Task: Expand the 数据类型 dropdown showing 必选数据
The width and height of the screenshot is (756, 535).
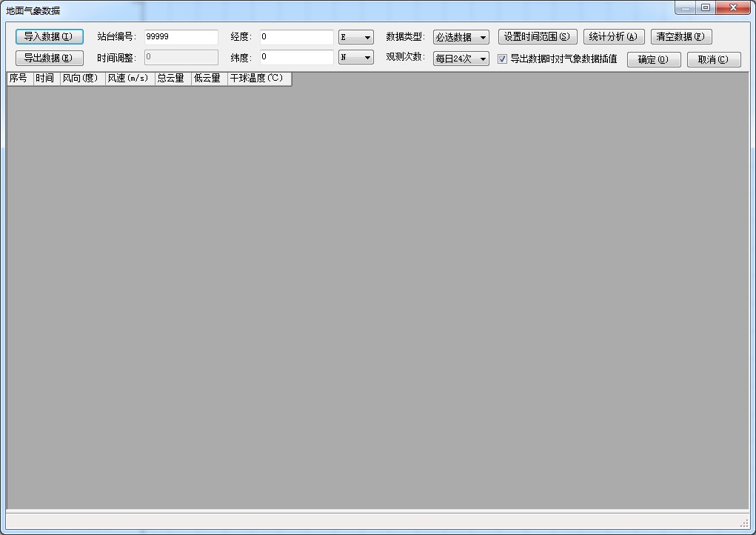Action: point(461,37)
